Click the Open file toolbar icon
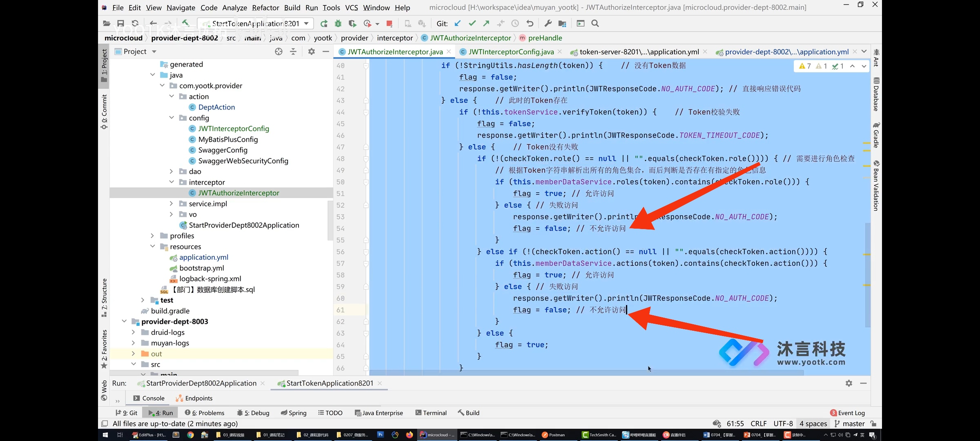Viewport: 980px width, 441px height. (x=107, y=23)
